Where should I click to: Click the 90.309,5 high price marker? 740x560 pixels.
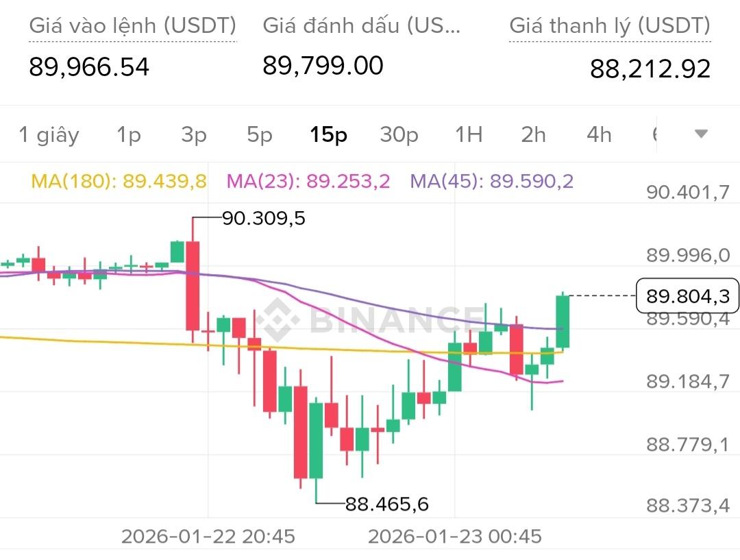click(x=264, y=219)
